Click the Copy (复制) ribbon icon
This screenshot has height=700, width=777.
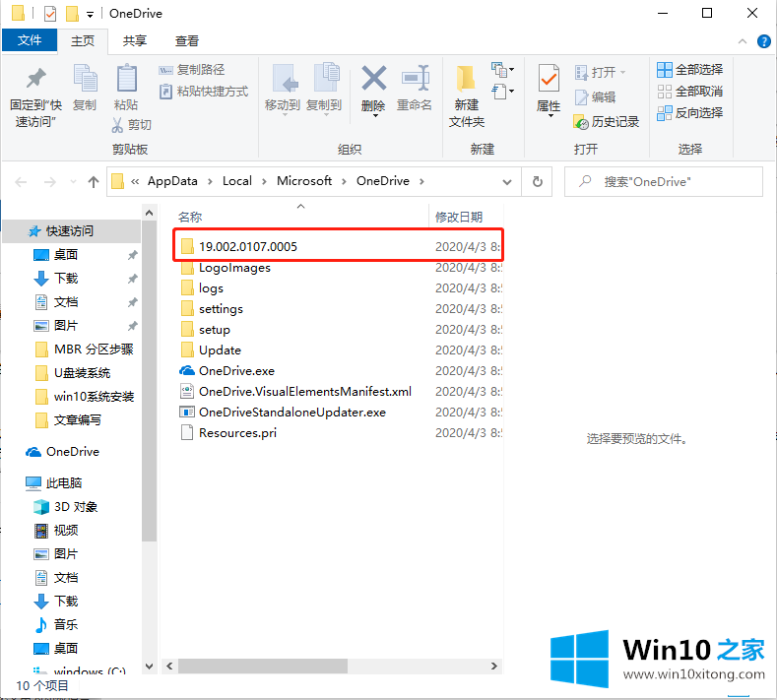click(85, 79)
